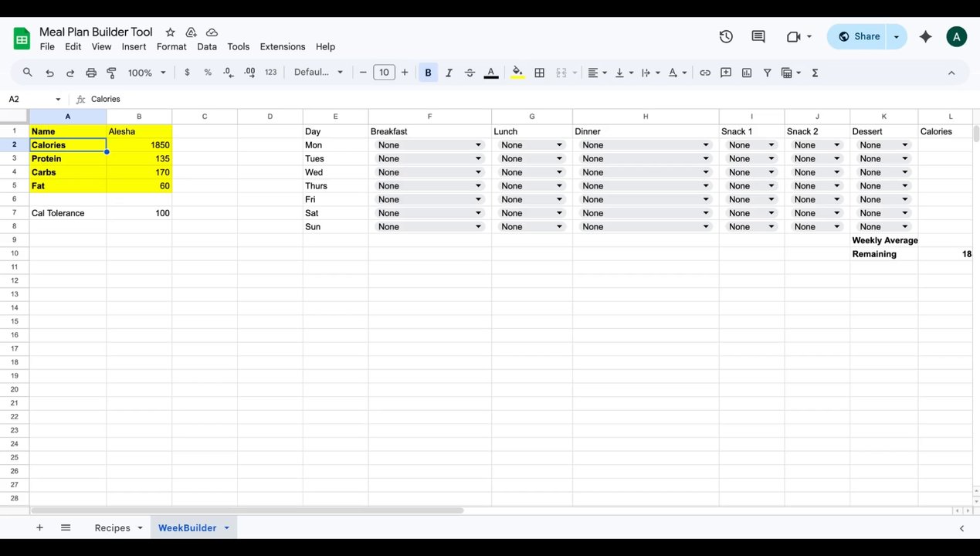The width and height of the screenshot is (980, 556).
Task: Open the Gemini spark icon
Action: click(x=925, y=36)
